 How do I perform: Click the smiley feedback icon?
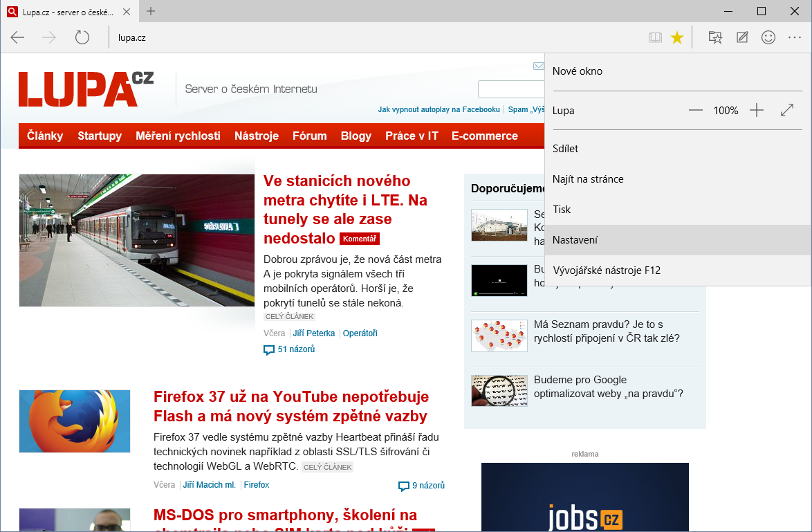click(x=768, y=37)
